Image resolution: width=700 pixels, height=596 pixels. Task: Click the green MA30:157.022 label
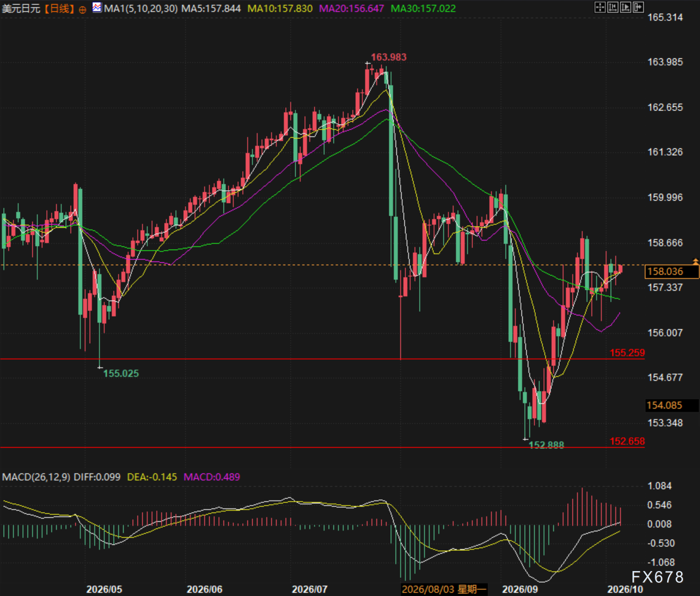[x=423, y=8]
